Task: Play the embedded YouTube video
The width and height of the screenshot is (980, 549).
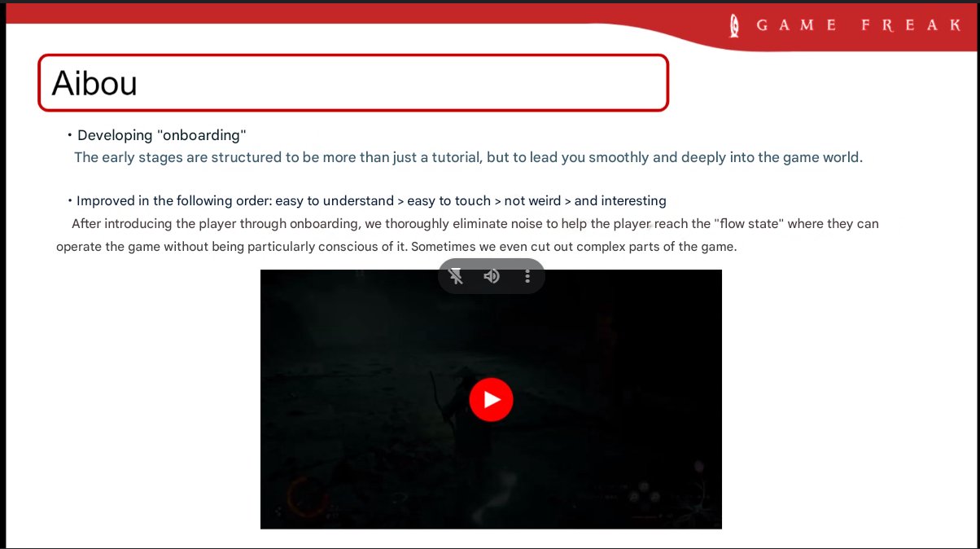Action: point(491,399)
